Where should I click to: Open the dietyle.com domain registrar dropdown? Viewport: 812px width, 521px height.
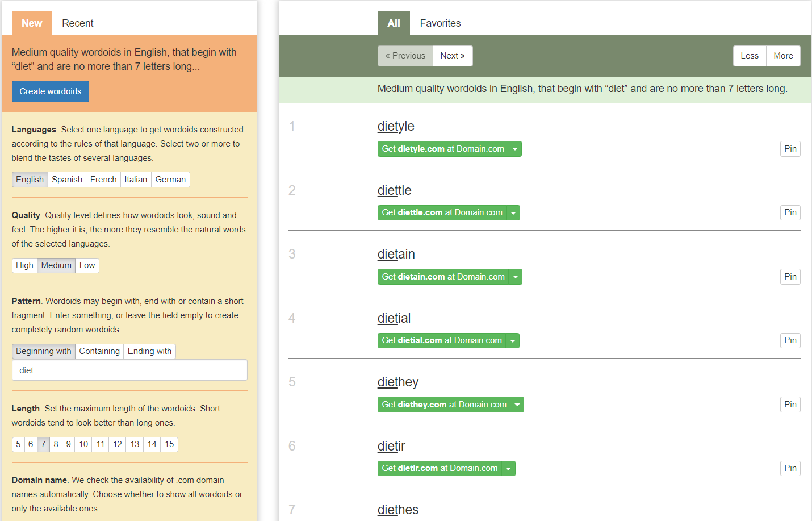515,148
